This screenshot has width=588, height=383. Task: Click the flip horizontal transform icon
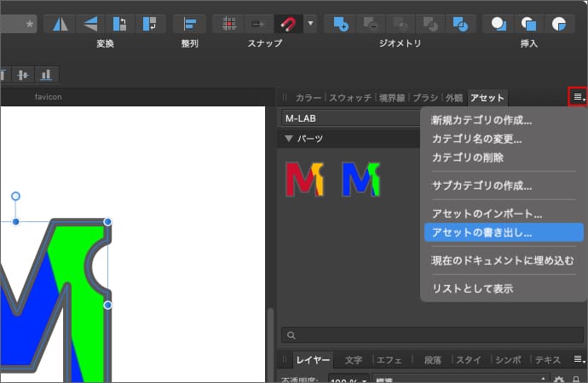(x=60, y=23)
